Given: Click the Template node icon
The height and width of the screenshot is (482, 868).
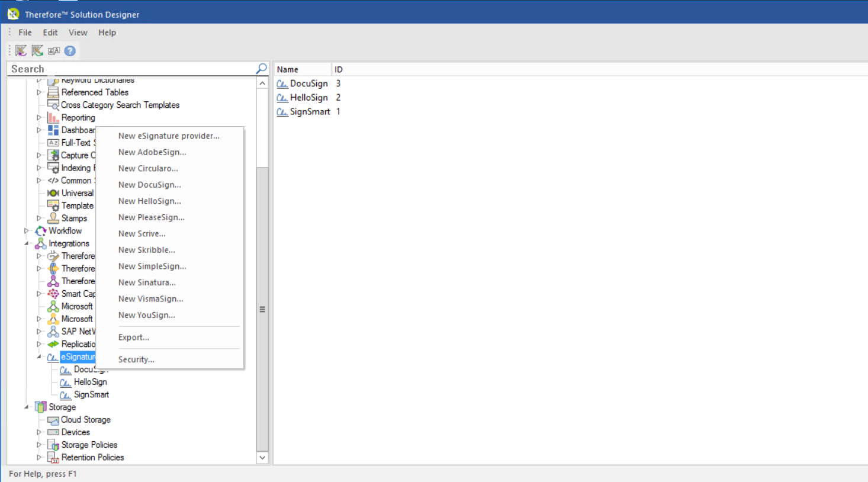Looking at the screenshot, I should 53,205.
